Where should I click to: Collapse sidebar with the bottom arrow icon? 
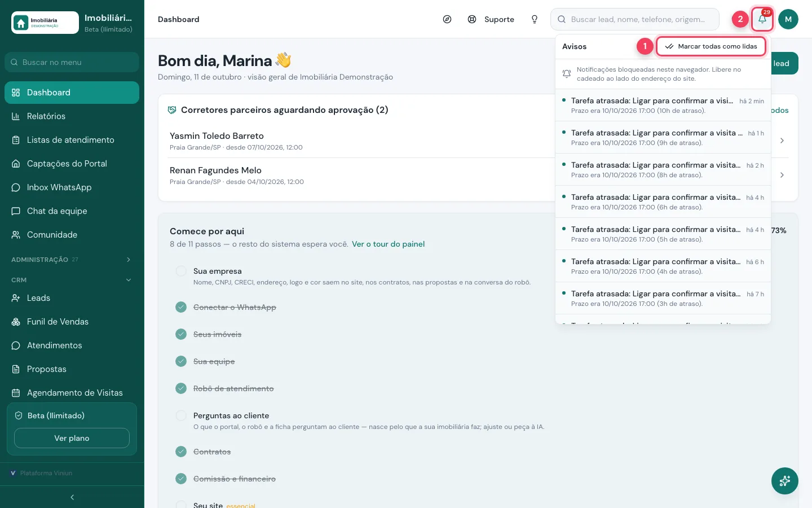pos(72,497)
